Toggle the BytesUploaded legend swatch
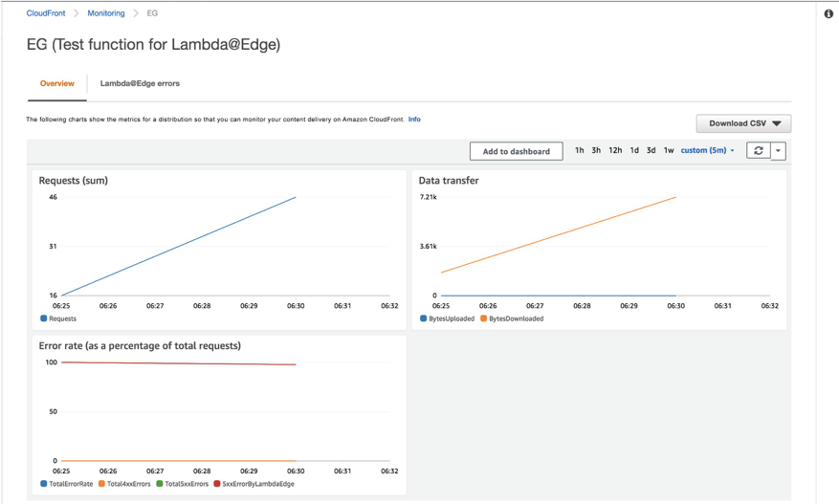 coord(423,318)
